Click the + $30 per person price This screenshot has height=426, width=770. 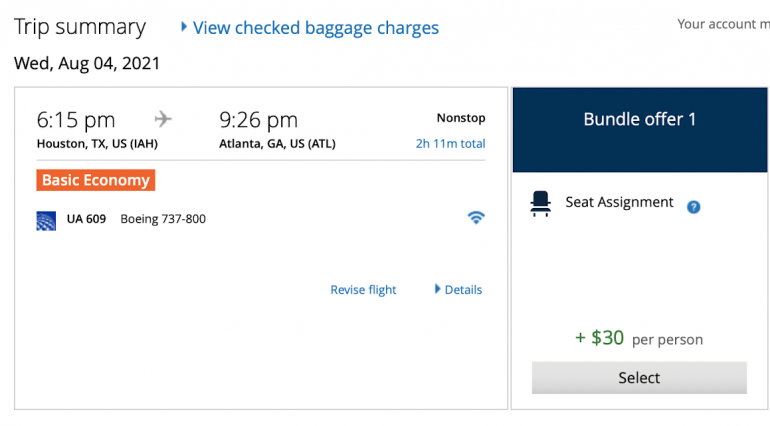pyautogui.click(x=639, y=338)
